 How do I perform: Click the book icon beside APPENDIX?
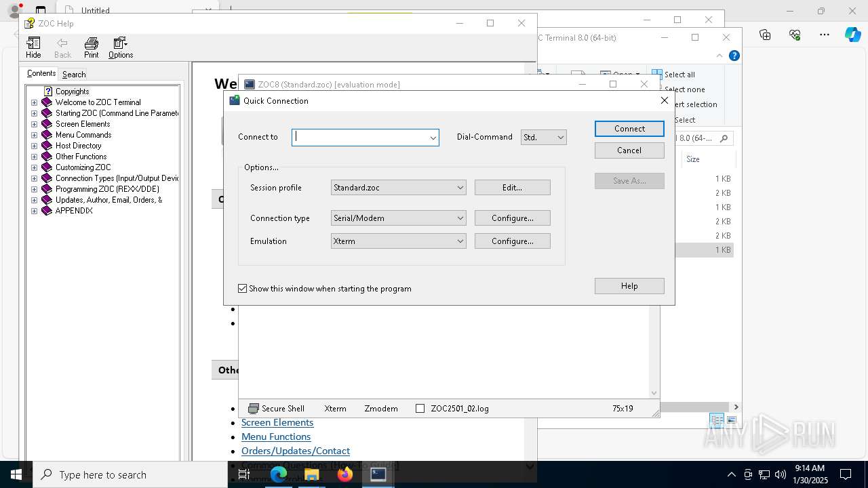pyautogui.click(x=47, y=211)
